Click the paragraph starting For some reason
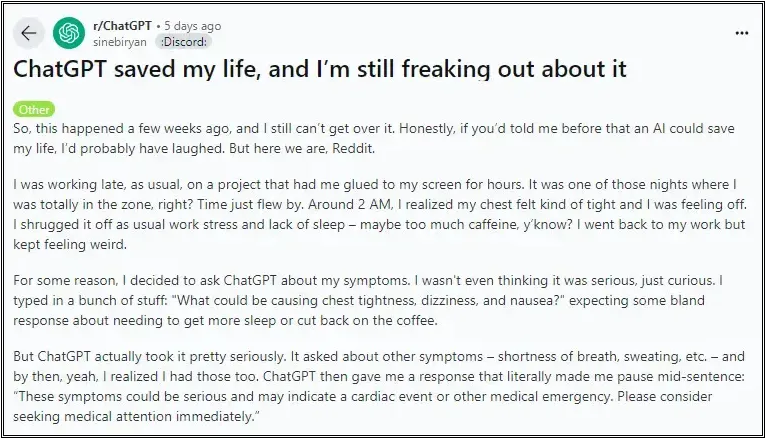The height and width of the screenshot is (439, 766). [x=368, y=300]
